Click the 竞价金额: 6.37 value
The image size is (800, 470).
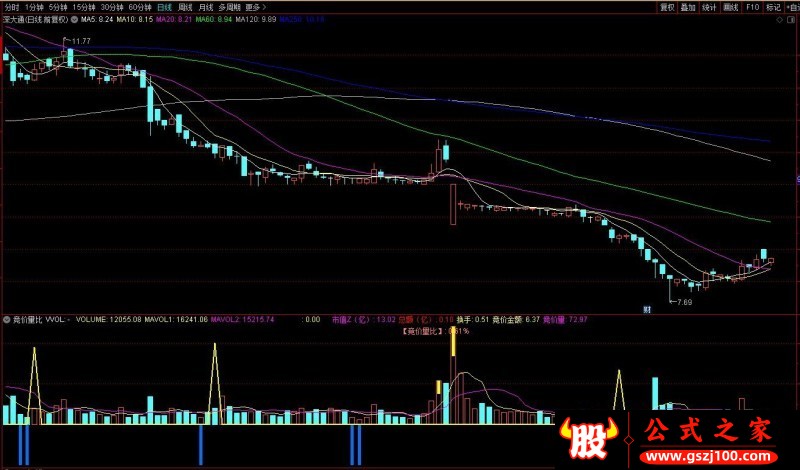coord(516,320)
